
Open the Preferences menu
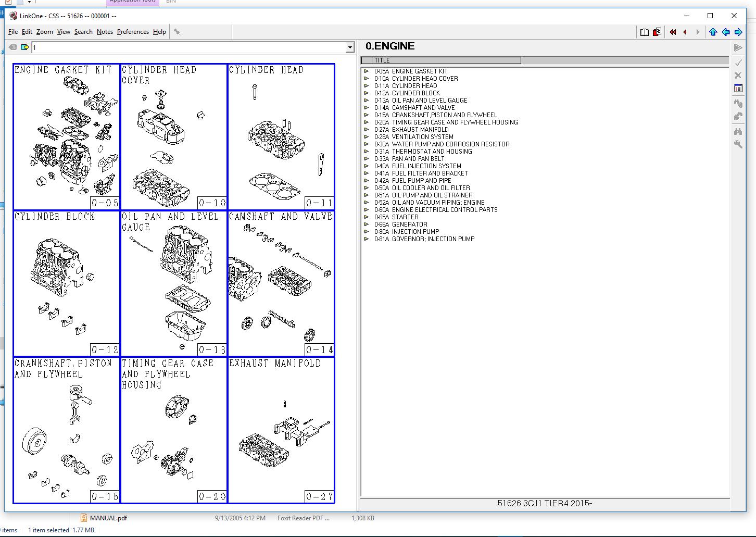coord(133,32)
